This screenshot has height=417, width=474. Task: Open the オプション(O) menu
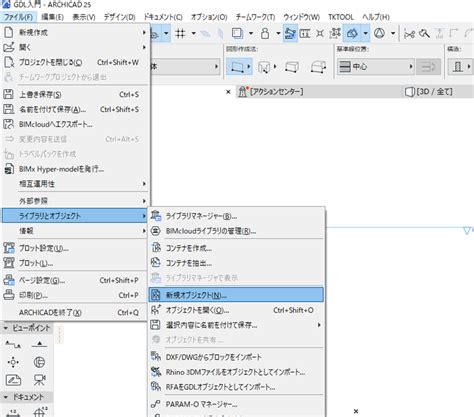tap(209, 17)
